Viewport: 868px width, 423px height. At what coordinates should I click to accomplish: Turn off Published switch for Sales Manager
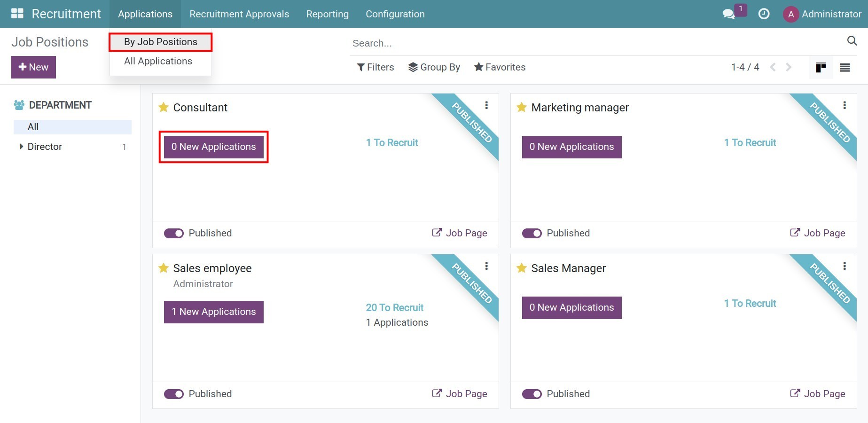point(532,394)
